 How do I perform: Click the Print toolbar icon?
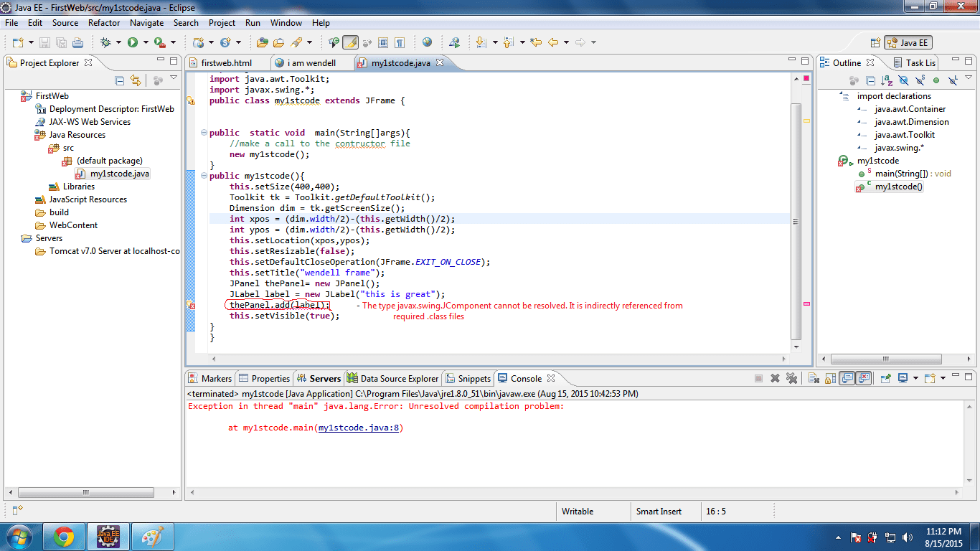(x=76, y=42)
